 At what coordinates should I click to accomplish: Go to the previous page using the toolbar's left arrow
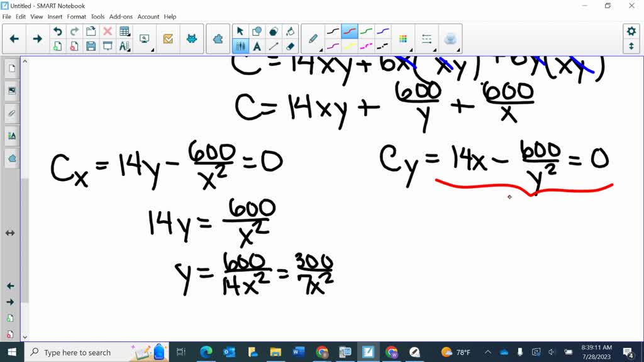[x=14, y=39]
